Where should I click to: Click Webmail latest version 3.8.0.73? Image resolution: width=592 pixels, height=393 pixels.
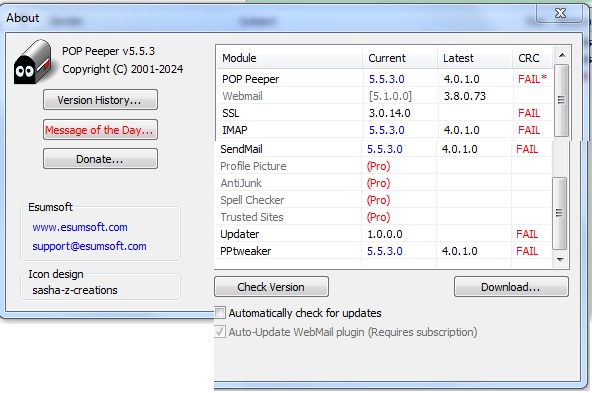(464, 96)
